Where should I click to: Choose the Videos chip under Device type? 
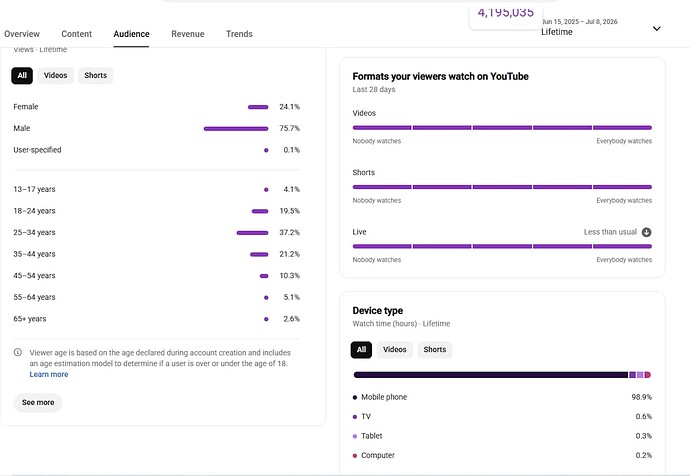point(395,350)
